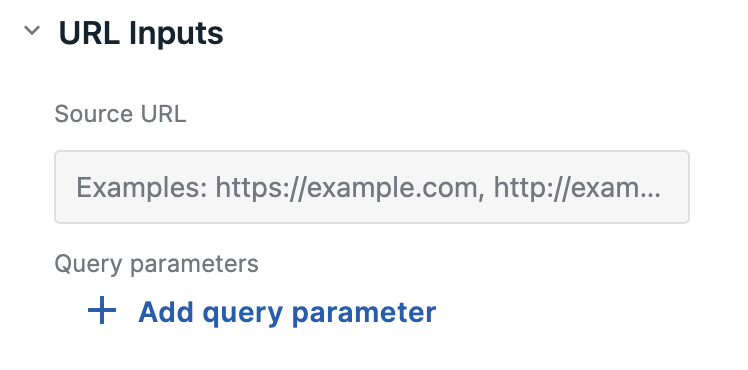Toggle URL Inputs section using the down arrow
The image size is (748, 370).
point(32,31)
